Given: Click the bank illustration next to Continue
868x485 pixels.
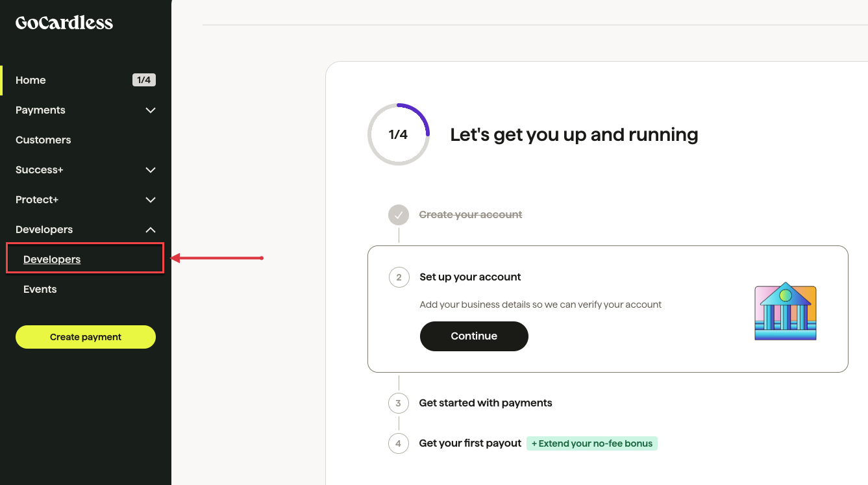Looking at the screenshot, I should coord(785,312).
